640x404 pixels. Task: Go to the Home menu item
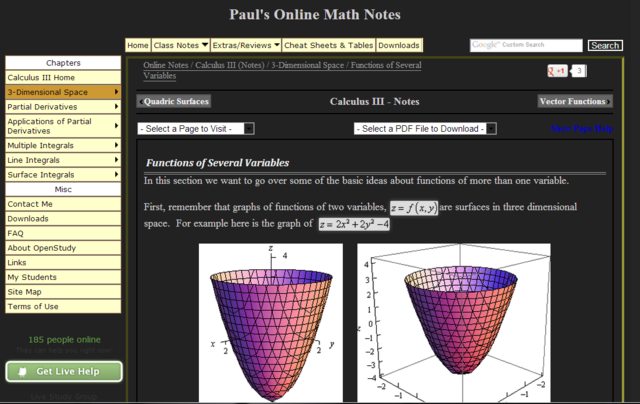138,45
